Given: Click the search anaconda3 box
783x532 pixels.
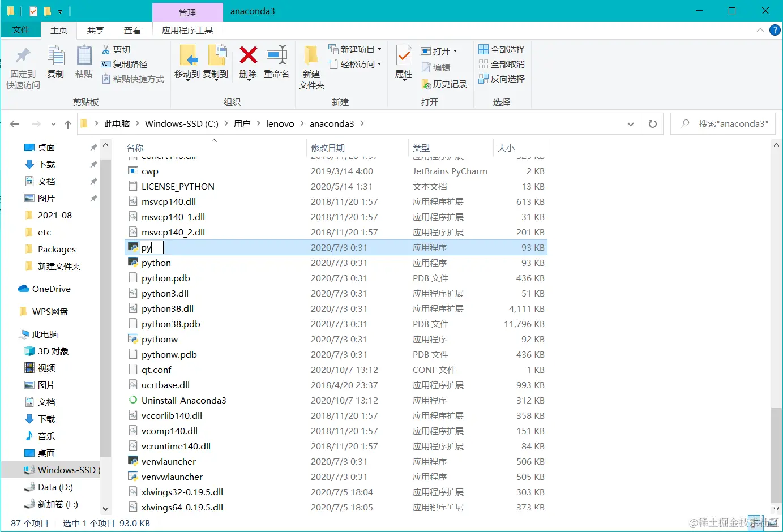Looking at the screenshot, I should coord(723,124).
